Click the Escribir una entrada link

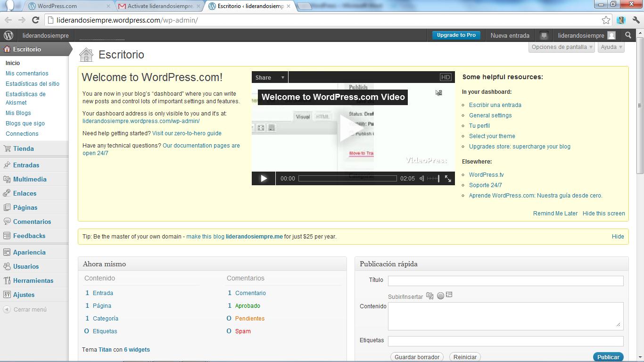coord(495,105)
